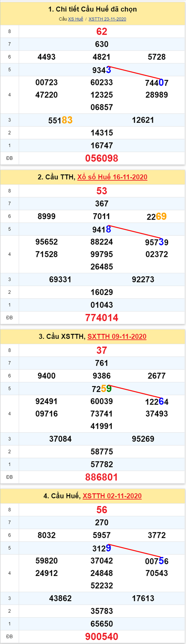Click the number 74407

tap(157, 83)
